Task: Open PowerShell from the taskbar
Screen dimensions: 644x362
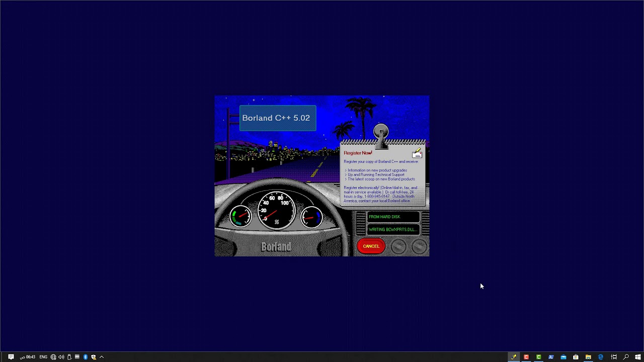Action: 551,357
